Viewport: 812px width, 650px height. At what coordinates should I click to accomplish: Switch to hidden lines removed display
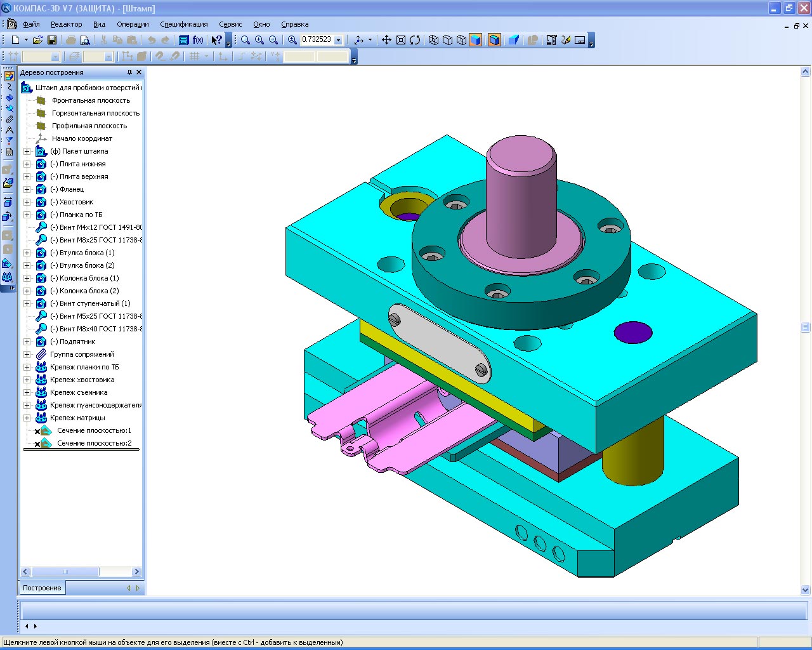click(448, 40)
